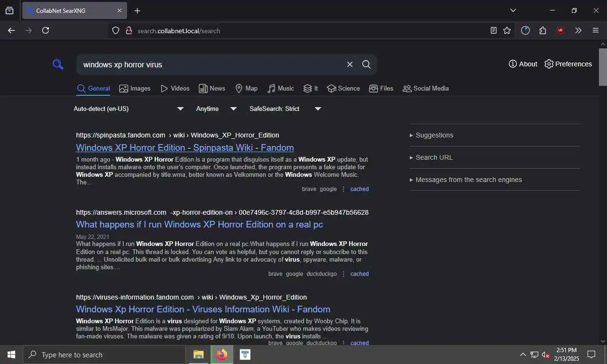Switch to the Science tab

coord(343,89)
